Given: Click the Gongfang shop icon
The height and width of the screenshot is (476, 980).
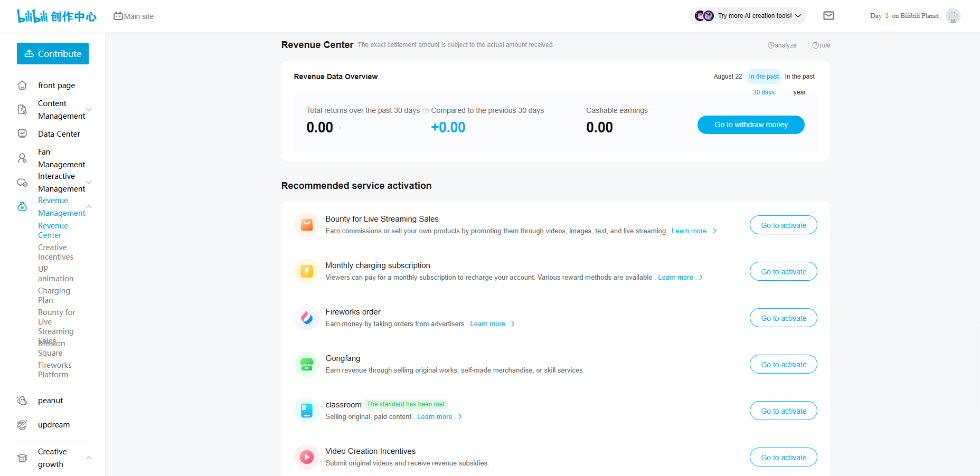Looking at the screenshot, I should [x=307, y=365].
